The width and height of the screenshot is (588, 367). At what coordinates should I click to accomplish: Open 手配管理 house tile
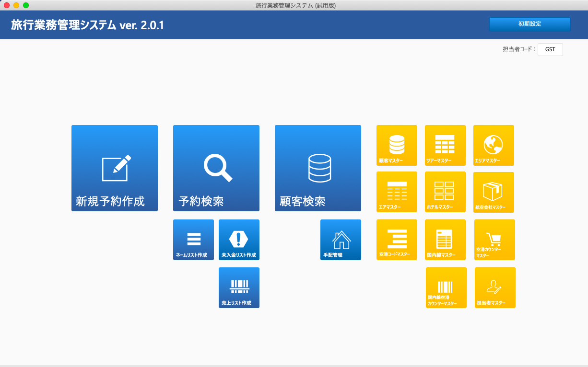coord(341,240)
